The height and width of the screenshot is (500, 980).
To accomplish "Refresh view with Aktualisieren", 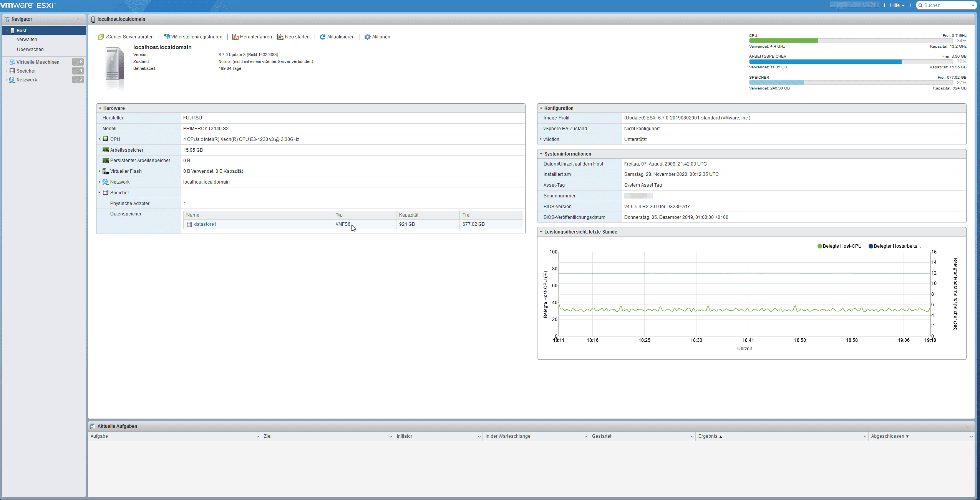I will 337,37.
